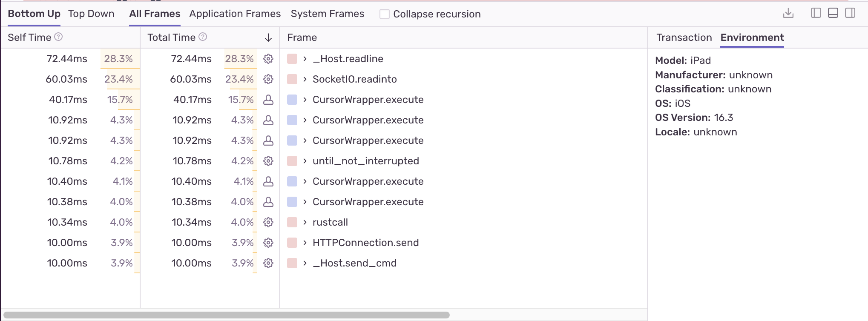This screenshot has width=868, height=321.
Task: Click the horizontal scrollbar at the bottom
Action: [226, 315]
